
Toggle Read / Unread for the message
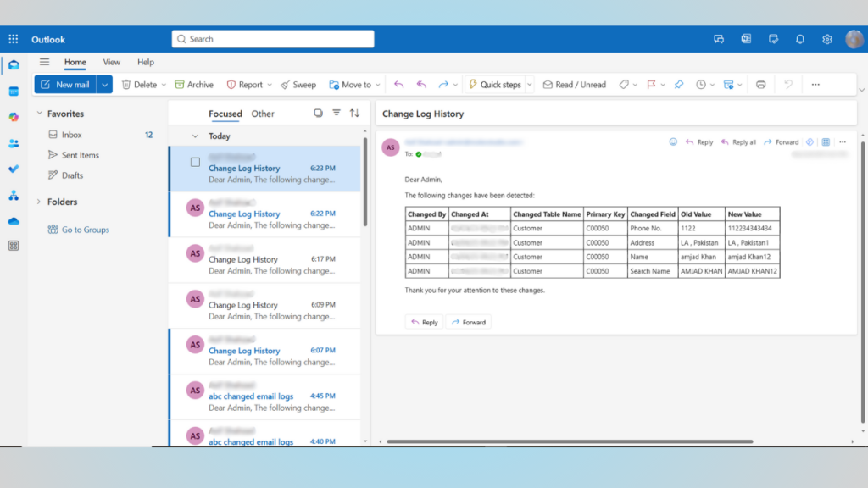574,85
